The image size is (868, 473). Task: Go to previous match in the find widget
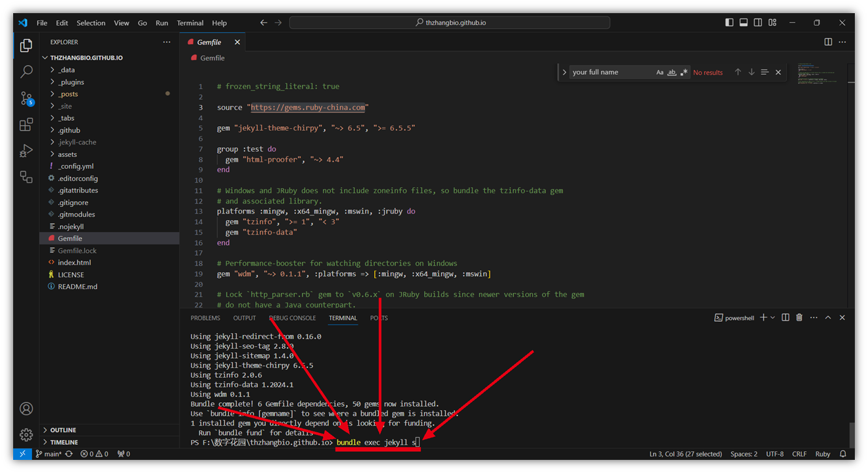738,72
